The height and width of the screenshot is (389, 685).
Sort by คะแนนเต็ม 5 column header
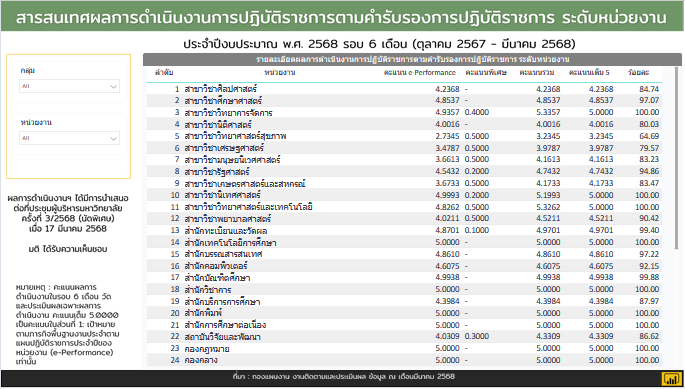(x=589, y=73)
